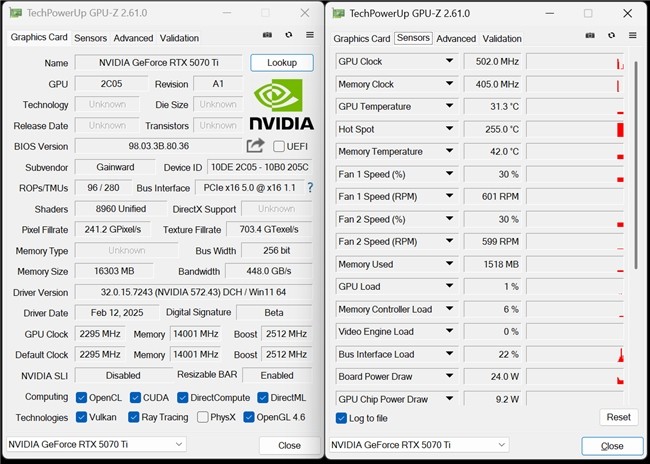
Task: Toggle the DirectCompute checkbox
Action: [x=182, y=398]
